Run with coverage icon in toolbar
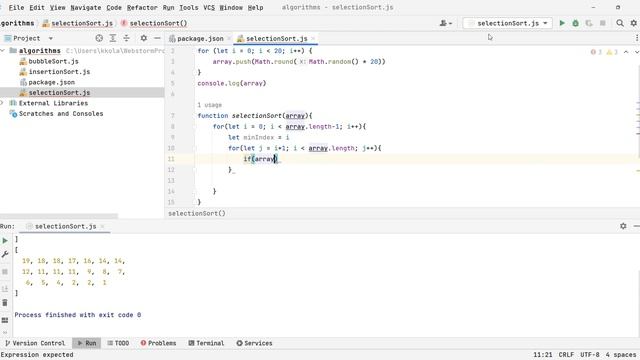Screen dimensions: 640x360 589,23
